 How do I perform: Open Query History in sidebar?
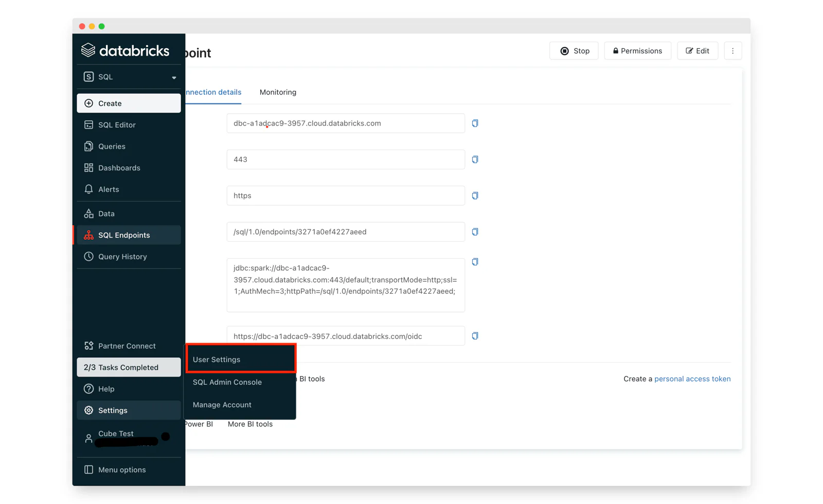pos(129,257)
